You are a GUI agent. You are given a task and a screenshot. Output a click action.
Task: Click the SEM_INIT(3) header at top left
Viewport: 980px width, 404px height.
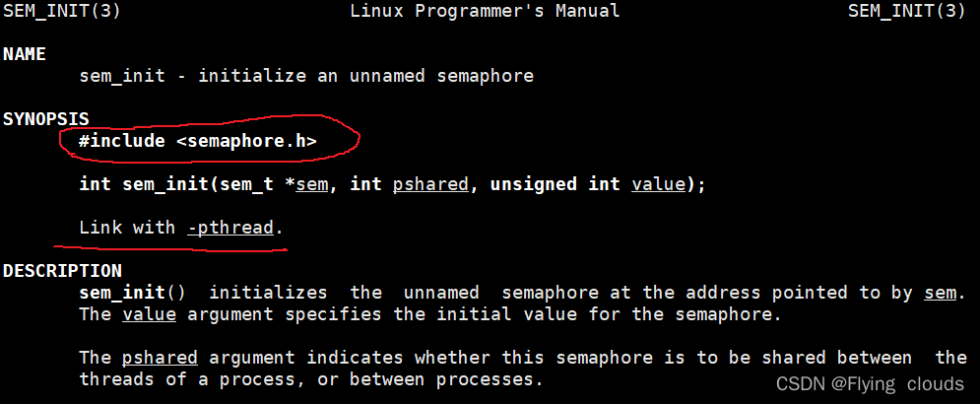point(62,11)
